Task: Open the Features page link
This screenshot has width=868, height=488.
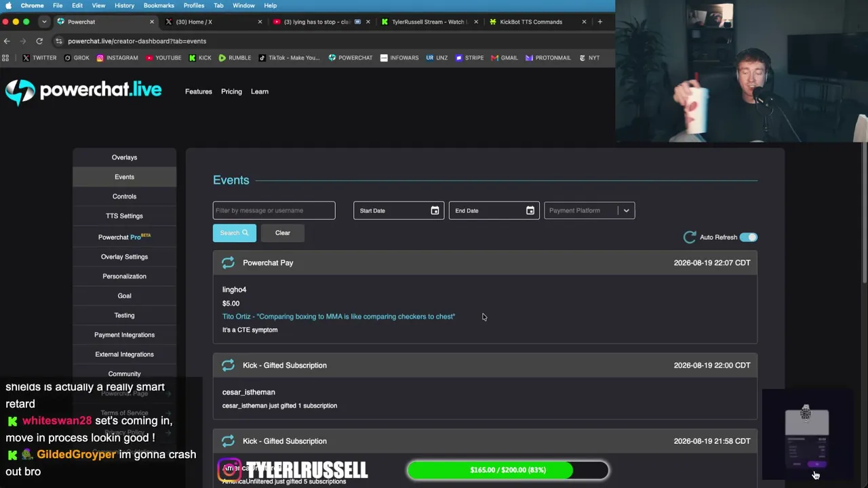Action: coord(199,91)
